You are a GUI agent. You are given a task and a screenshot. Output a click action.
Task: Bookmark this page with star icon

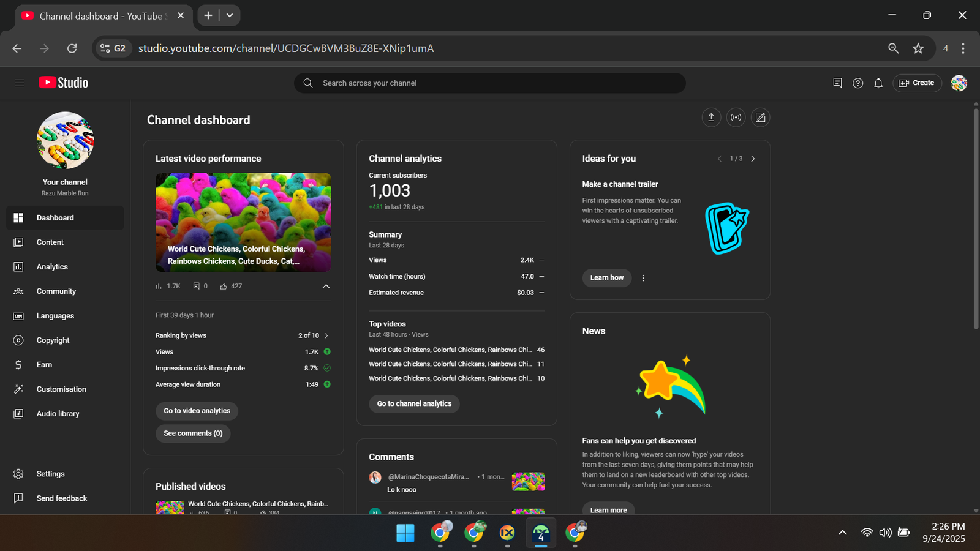[918, 48]
